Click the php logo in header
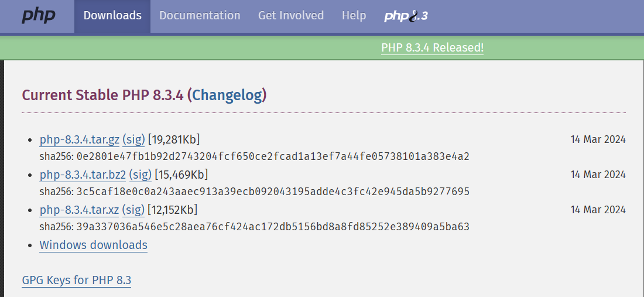This screenshot has height=297, width=644. pyautogui.click(x=38, y=16)
